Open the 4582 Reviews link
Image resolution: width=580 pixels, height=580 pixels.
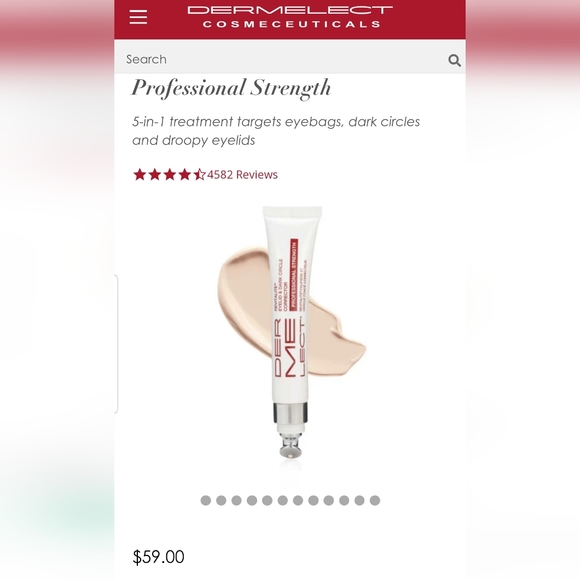click(242, 174)
